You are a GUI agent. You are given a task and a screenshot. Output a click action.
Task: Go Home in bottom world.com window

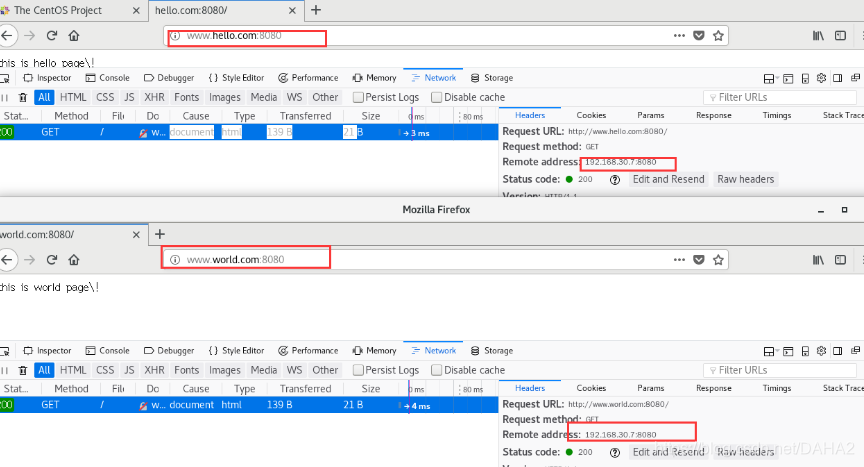click(x=74, y=259)
